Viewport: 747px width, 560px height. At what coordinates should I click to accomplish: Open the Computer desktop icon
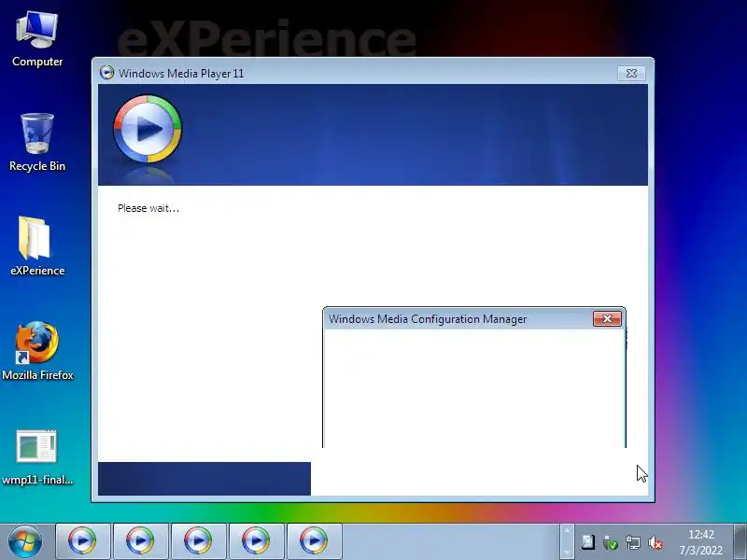point(37,40)
